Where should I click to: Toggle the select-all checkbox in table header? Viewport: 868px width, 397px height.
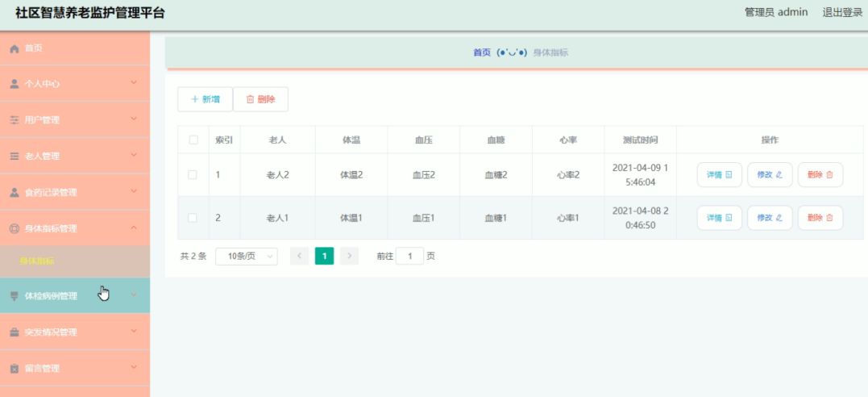point(193,140)
